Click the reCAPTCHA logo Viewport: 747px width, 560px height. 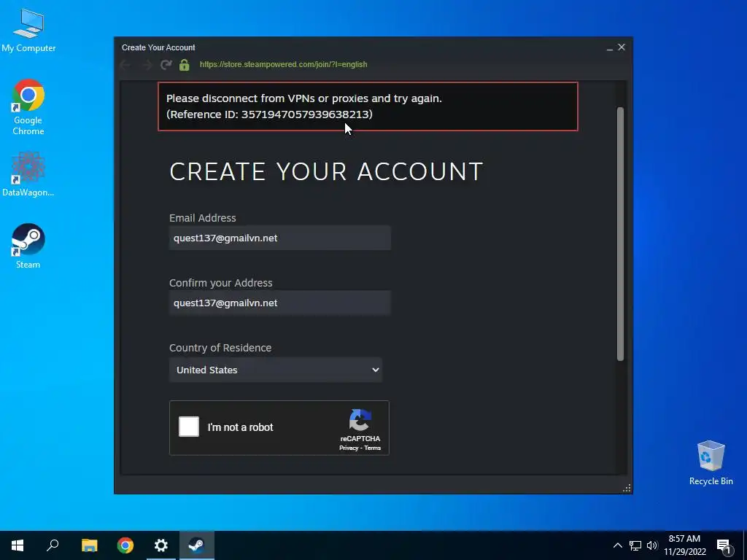360,419
